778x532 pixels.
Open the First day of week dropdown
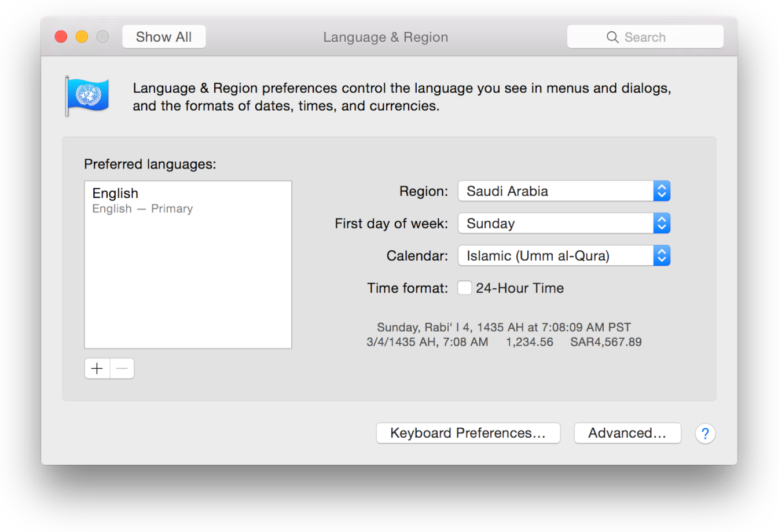tap(556, 223)
